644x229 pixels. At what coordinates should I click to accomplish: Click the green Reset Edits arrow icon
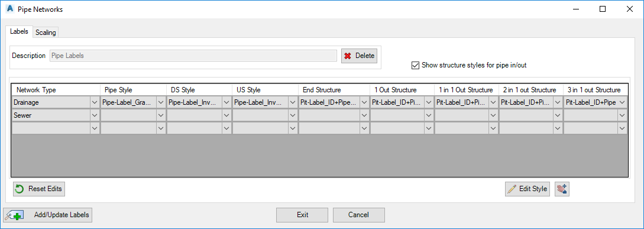click(19, 189)
